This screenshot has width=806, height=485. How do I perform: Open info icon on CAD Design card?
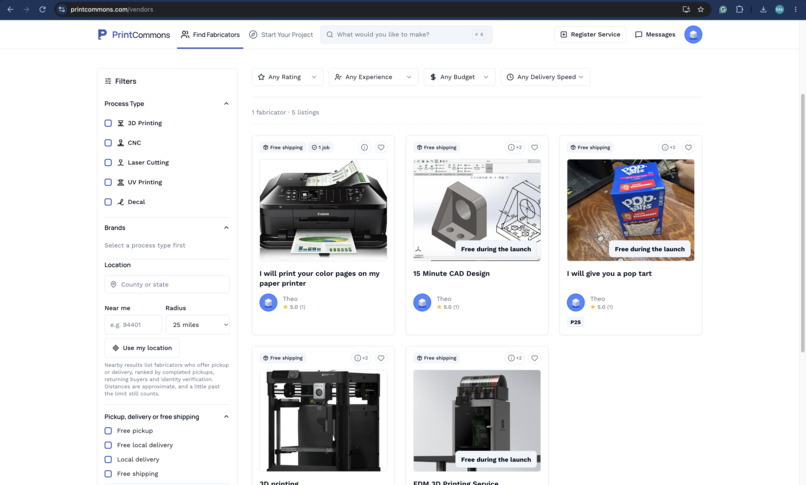tap(515, 147)
